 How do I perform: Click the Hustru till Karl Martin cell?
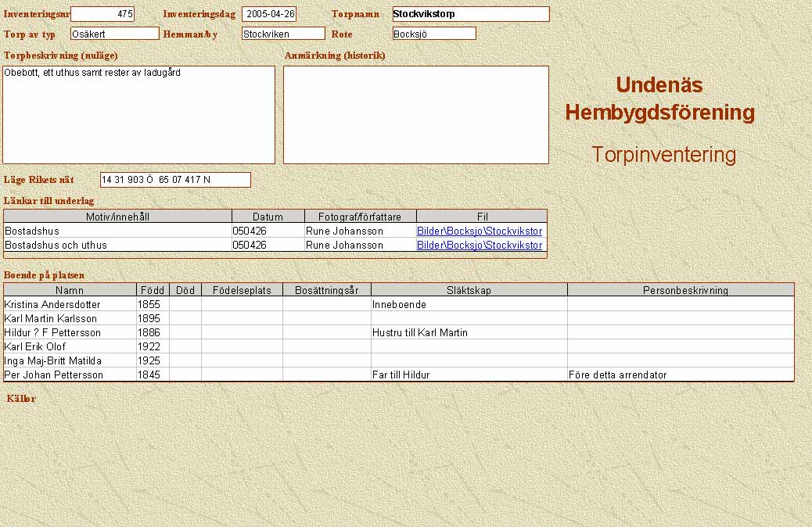[469, 332]
